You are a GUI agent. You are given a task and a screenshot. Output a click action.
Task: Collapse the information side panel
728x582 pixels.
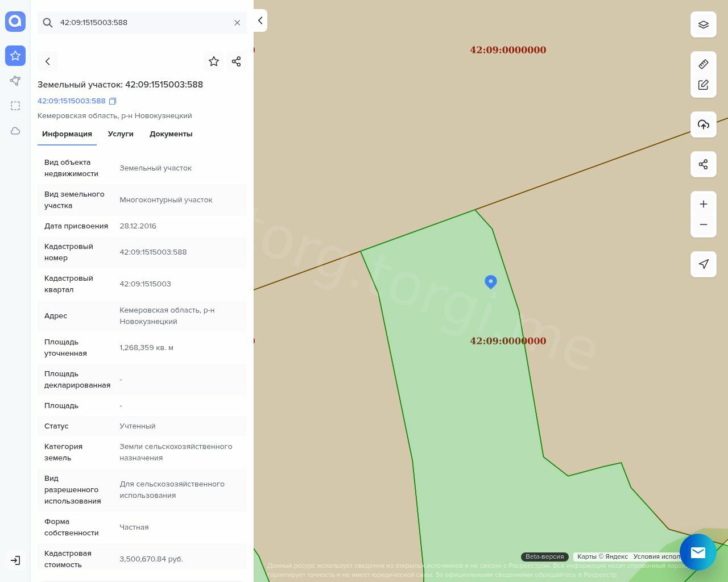pos(260,20)
